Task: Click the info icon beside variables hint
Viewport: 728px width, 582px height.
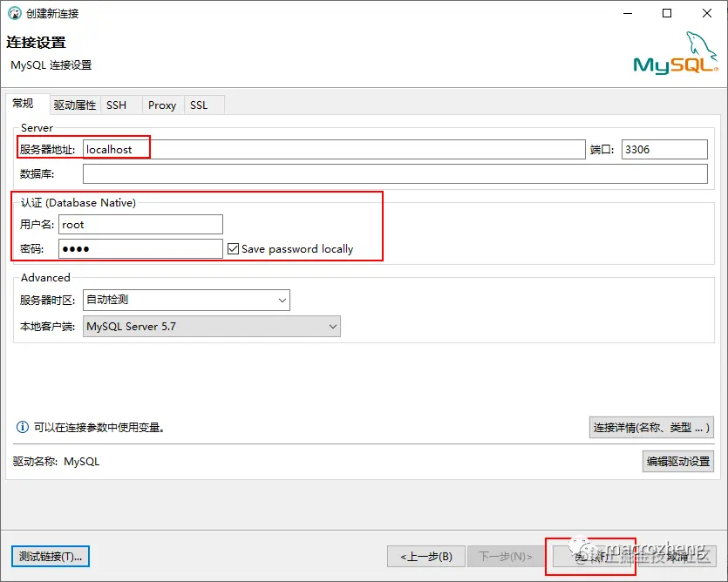Action: pos(23,427)
